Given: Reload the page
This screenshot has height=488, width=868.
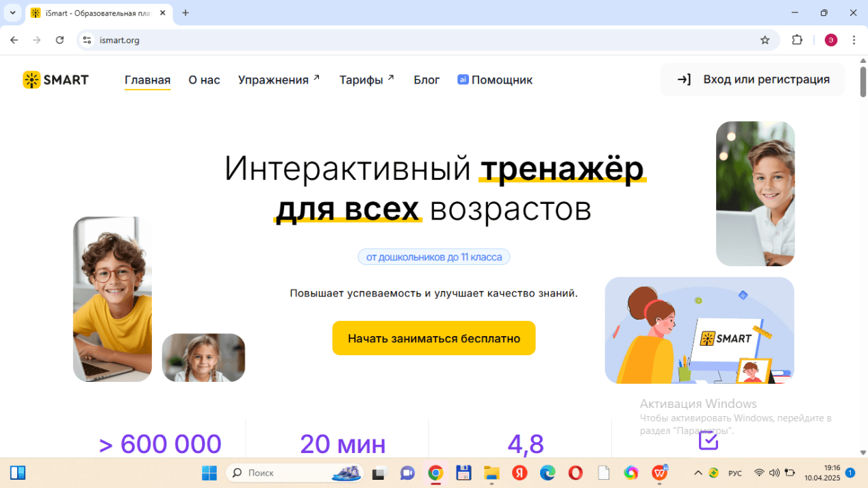Looking at the screenshot, I should click(x=60, y=40).
